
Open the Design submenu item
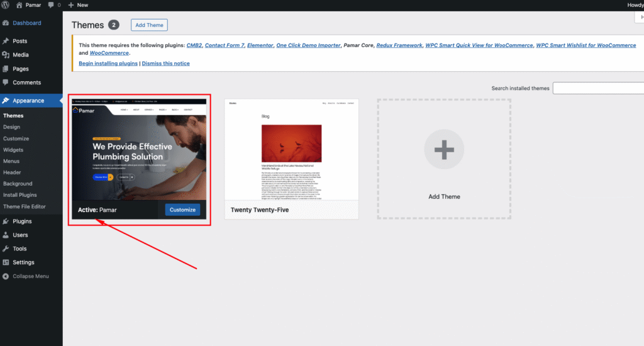tap(11, 127)
